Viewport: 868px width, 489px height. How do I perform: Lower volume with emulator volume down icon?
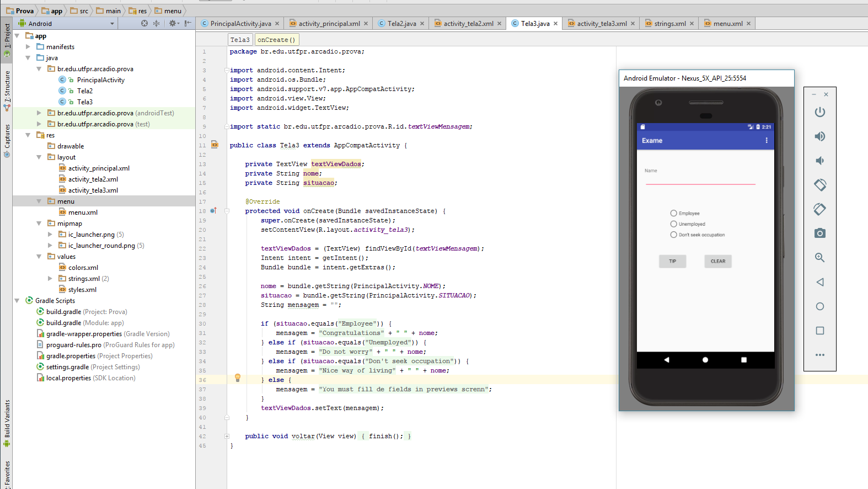coord(820,161)
